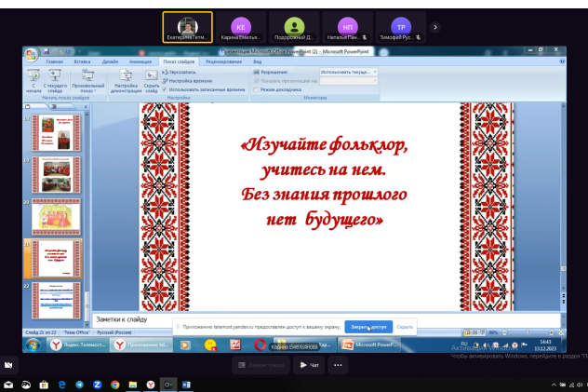This screenshot has height=392, width=588.
Task: Show next participants with chevron arrow
Action: coord(435,27)
